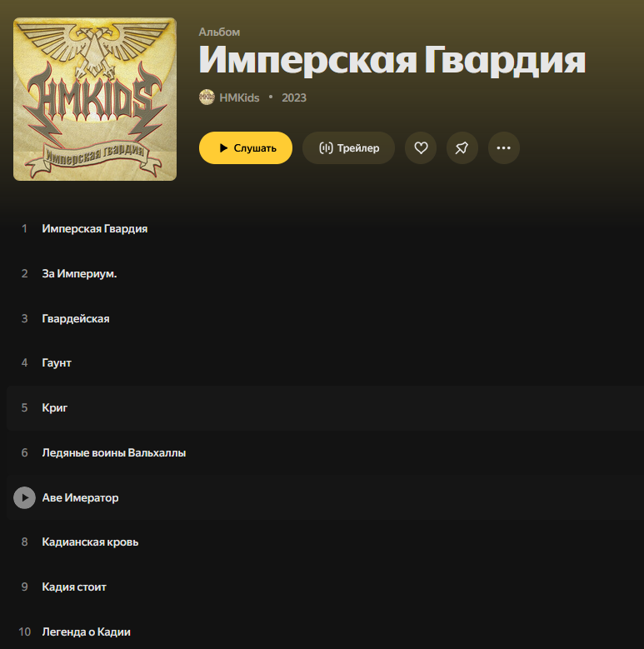Select the track Кадианская кровь

pos(90,542)
